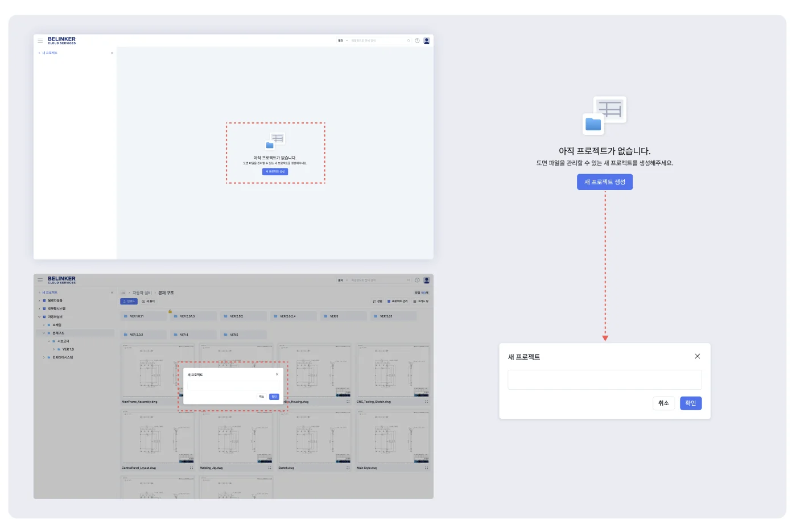Viewport: 796px width, 532px height.
Task: Collapse the sidebar with the double-chevron icon in the top mockup
Action: coord(112,53)
